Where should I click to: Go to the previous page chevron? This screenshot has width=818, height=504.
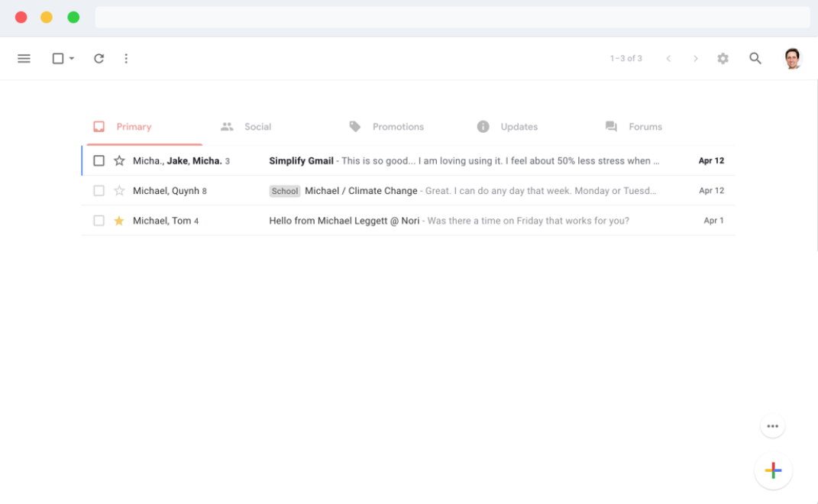tap(668, 59)
